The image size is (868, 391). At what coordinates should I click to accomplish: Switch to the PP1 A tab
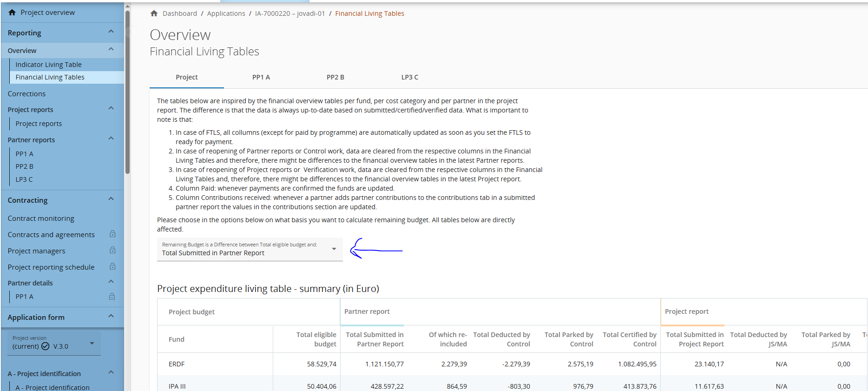(x=261, y=77)
